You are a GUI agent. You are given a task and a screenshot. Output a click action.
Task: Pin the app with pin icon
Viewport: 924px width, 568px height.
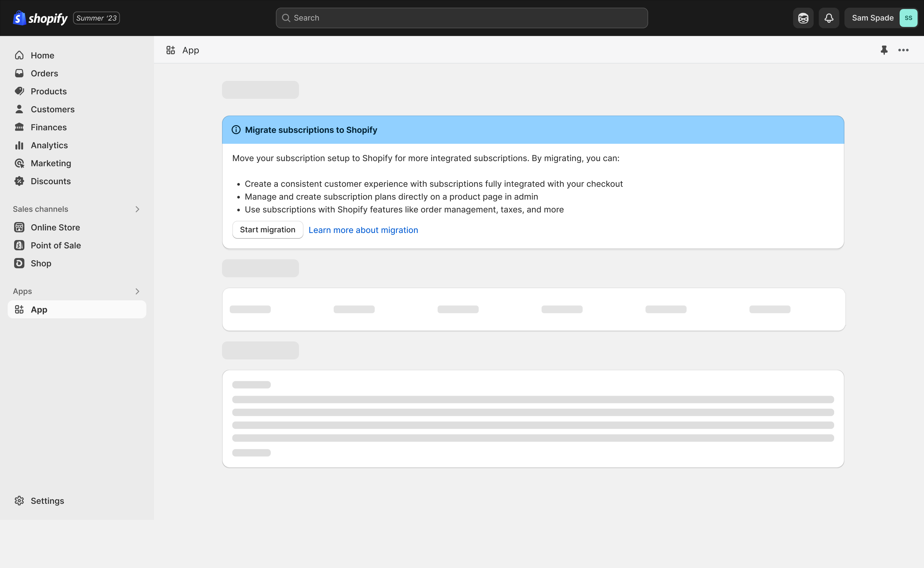tap(884, 50)
